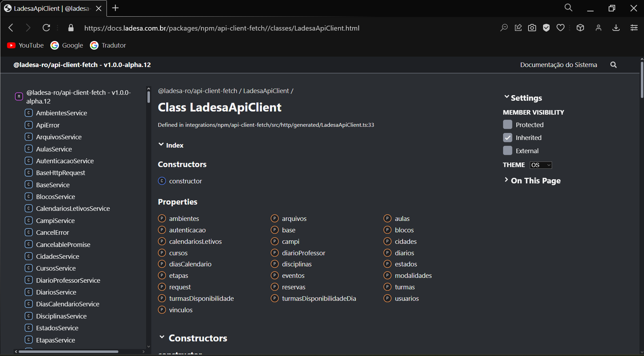
Task: Open Documentação do Sistema link
Action: 559,65
